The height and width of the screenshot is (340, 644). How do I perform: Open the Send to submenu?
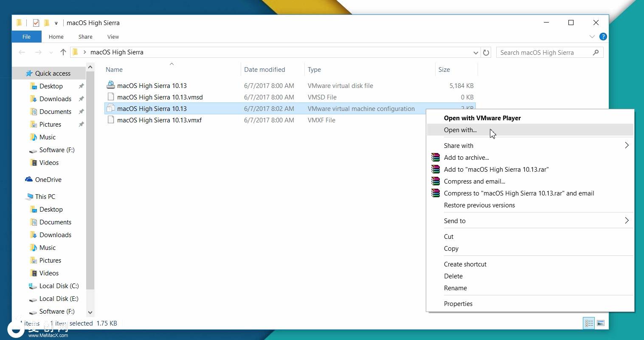click(455, 221)
